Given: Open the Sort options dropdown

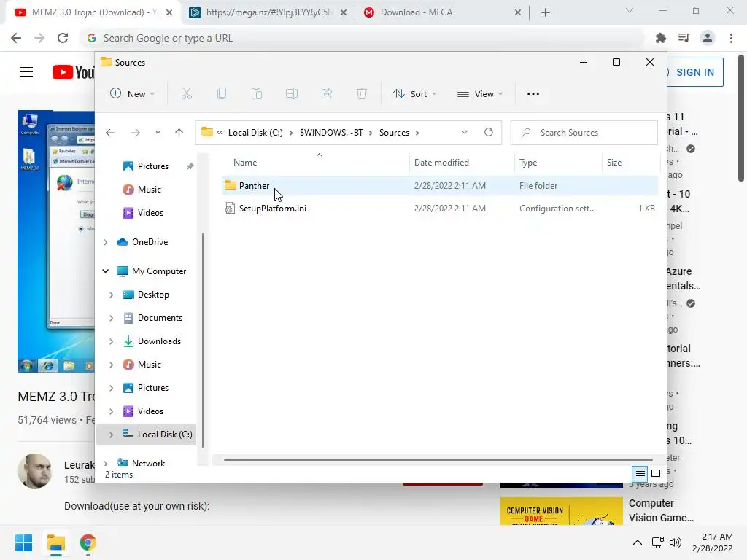Looking at the screenshot, I should (x=414, y=94).
